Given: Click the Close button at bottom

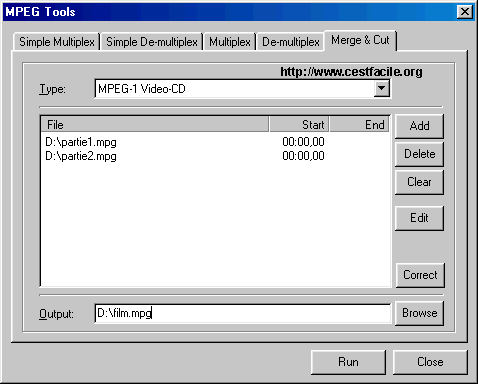Looking at the screenshot, I should tap(430, 362).
